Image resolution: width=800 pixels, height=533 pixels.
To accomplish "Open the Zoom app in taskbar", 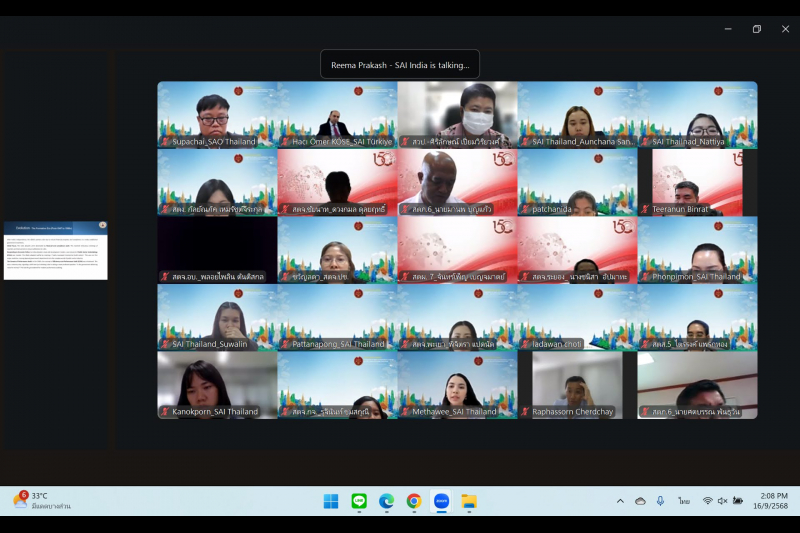I will pyautogui.click(x=441, y=501).
